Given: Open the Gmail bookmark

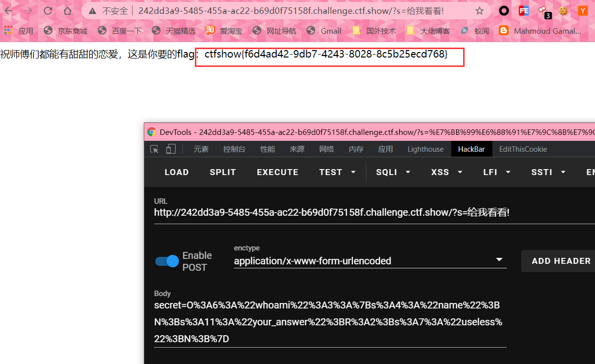Looking at the screenshot, I should [324, 31].
